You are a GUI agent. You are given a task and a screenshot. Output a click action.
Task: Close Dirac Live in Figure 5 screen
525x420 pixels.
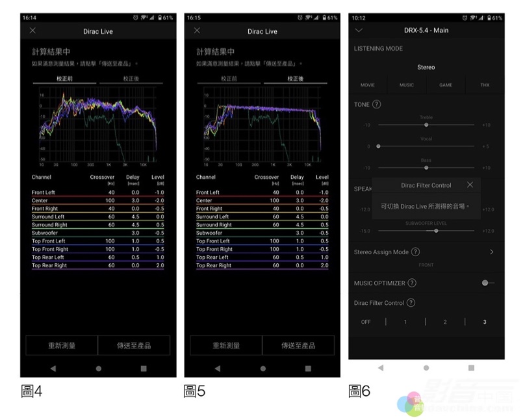[197, 31]
